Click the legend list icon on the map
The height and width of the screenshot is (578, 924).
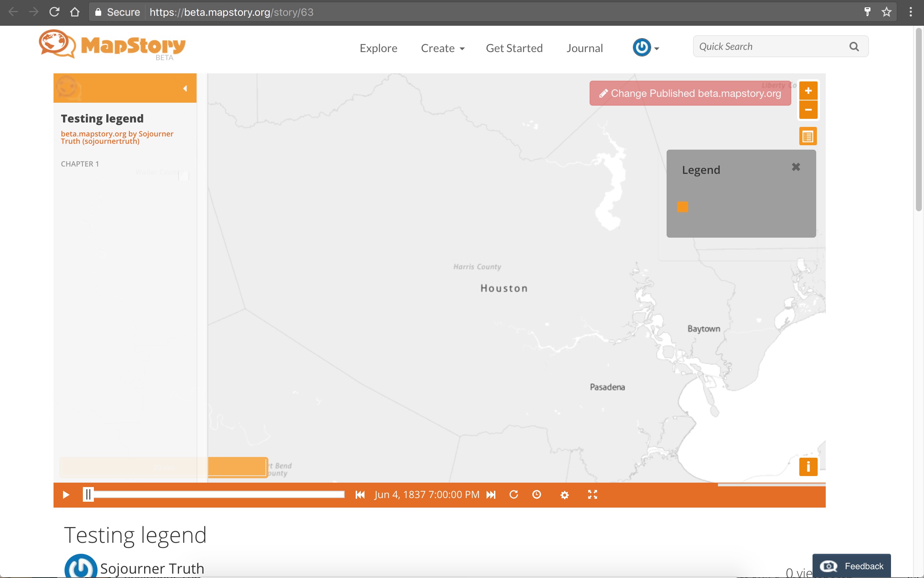[808, 136]
